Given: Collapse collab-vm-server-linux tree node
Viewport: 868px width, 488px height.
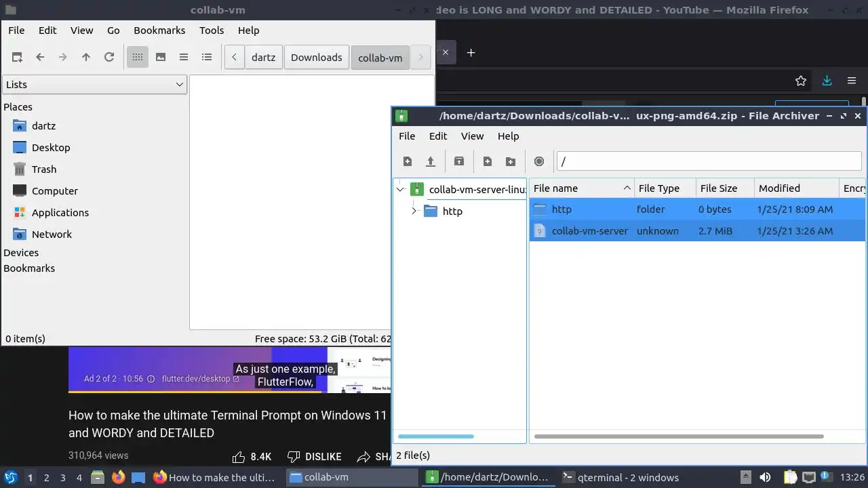Looking at the screenshot, I should point(400,190).
